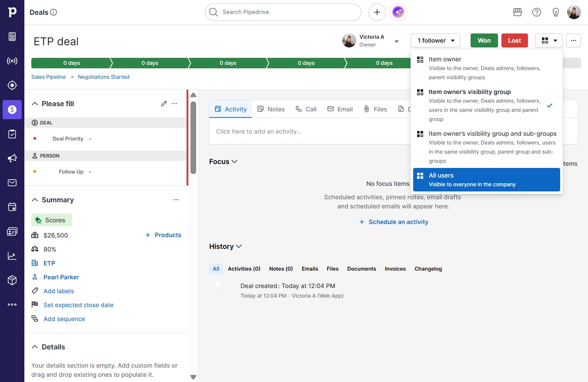Filter history by Documents
Viewport: 588px width, 382px height.
(362, 269)
